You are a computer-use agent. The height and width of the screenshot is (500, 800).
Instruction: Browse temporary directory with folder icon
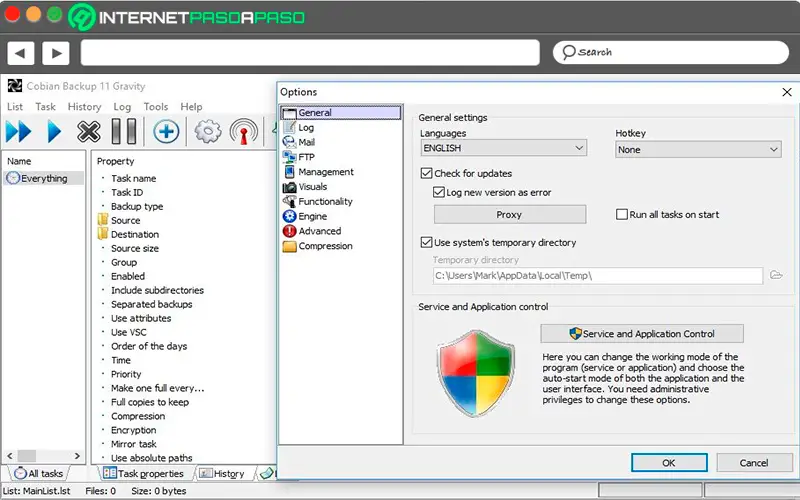point(776,276)
